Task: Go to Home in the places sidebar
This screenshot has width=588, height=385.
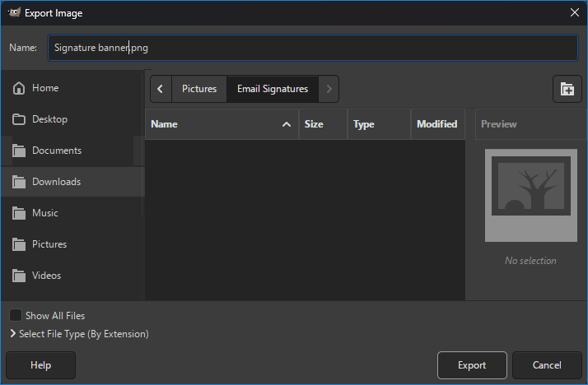Action: [72, 88]
